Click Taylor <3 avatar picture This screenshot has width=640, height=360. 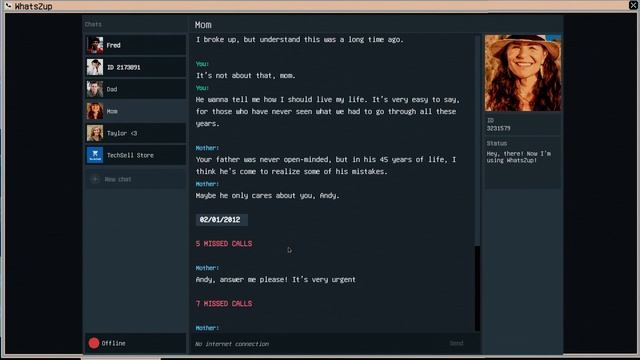(x=95, y=133)
